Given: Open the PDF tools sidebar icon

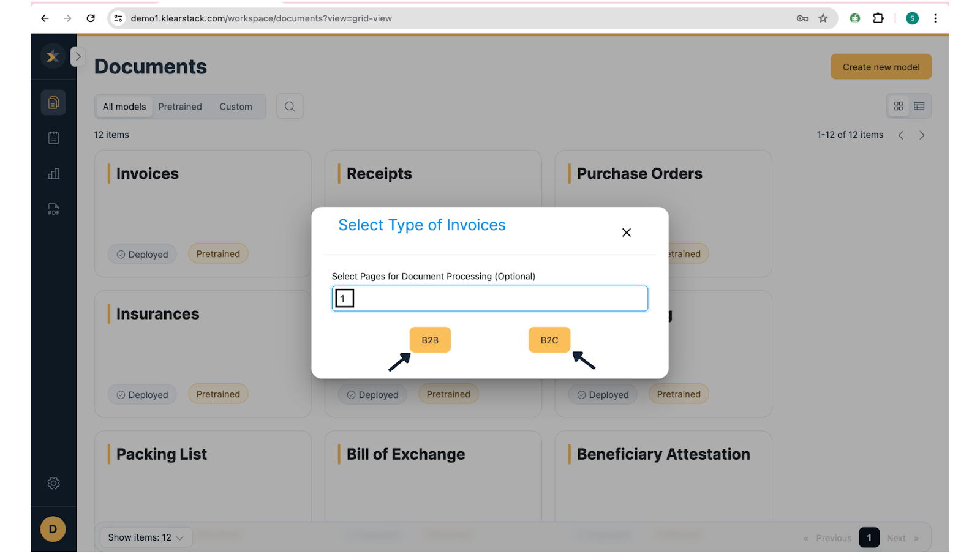Looking at the screenshot, I should point(53,209).
